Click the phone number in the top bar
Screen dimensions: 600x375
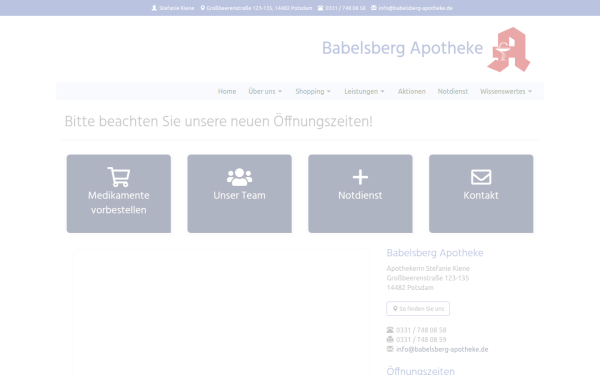(346, 8)
